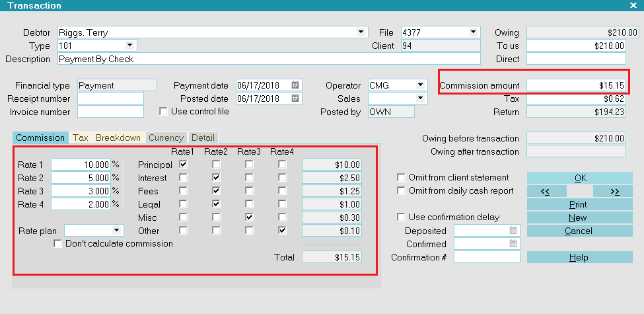Switch to the Currency tab
Viewport: 644px width, 314px height.
click(x=166, y=137)
